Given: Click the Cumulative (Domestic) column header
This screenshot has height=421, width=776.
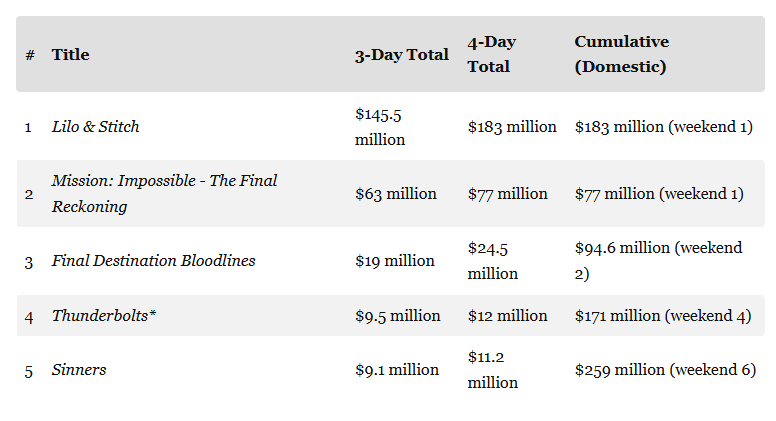Looking at the screenshot, I should click(621, 54).
